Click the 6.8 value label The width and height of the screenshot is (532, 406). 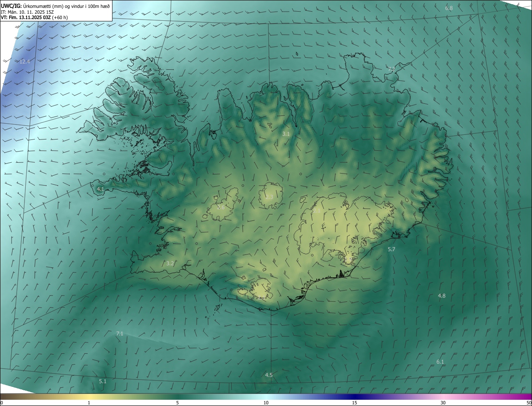pyautogui.click(x=449, y=8)
